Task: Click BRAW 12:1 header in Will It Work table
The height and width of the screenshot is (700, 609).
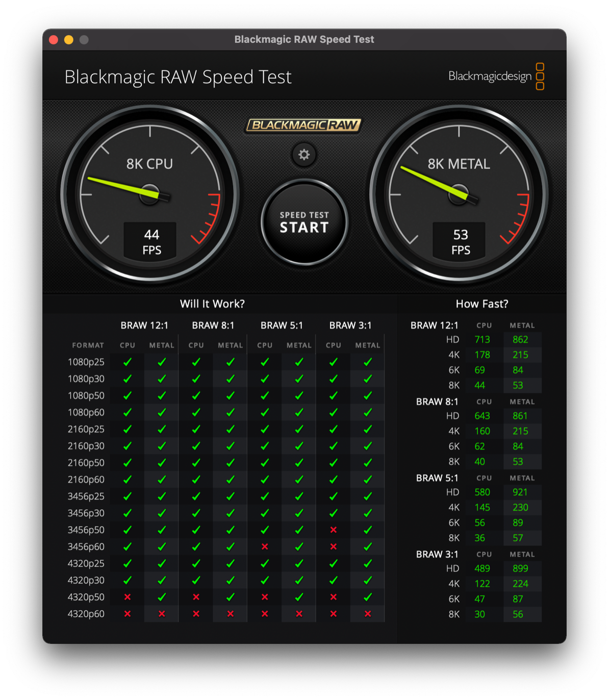Action: (x=144, y=326)
